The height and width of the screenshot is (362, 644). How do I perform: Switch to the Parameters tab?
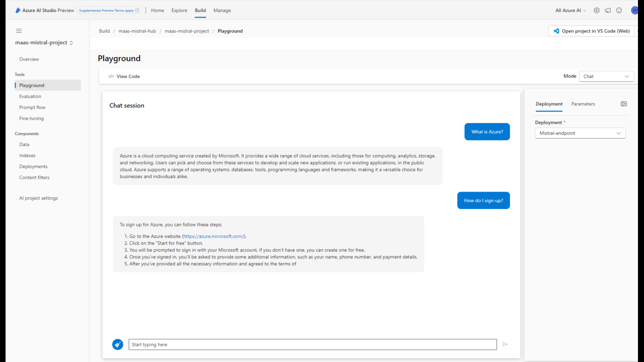pyautogui.click(x=583, y=104)
